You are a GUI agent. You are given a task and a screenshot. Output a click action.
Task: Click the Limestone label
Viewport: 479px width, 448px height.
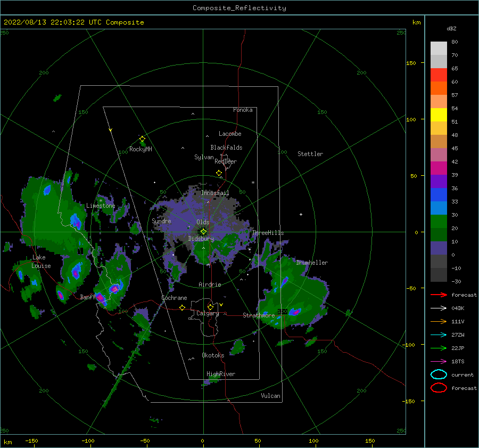click(x=101, y=206)
